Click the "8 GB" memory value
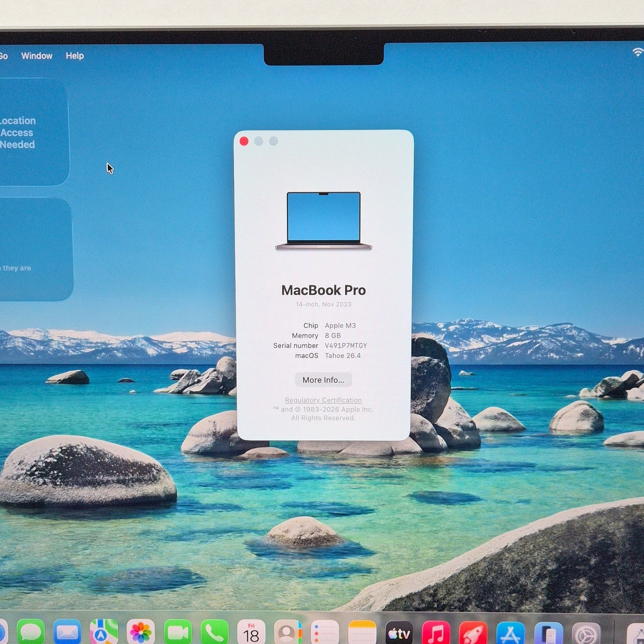 (x=333, y=335)
